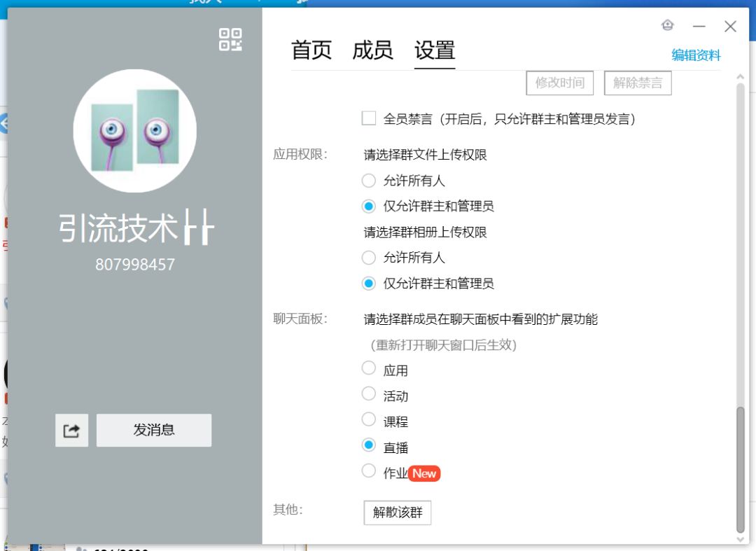Viewport: 756px width, 551px height.
Task: Choose the 作业 chat panel option
Action: (x=369, y=470)
